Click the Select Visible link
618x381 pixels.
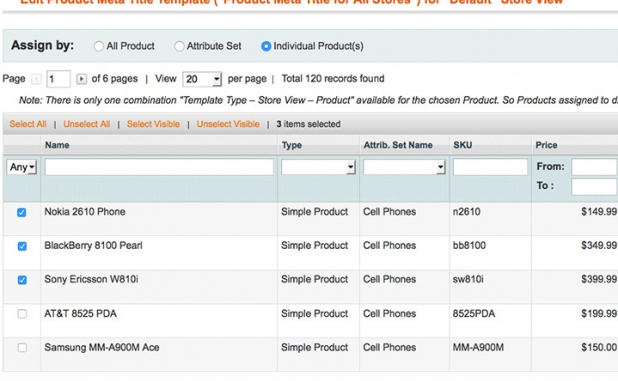pos(153,124)
